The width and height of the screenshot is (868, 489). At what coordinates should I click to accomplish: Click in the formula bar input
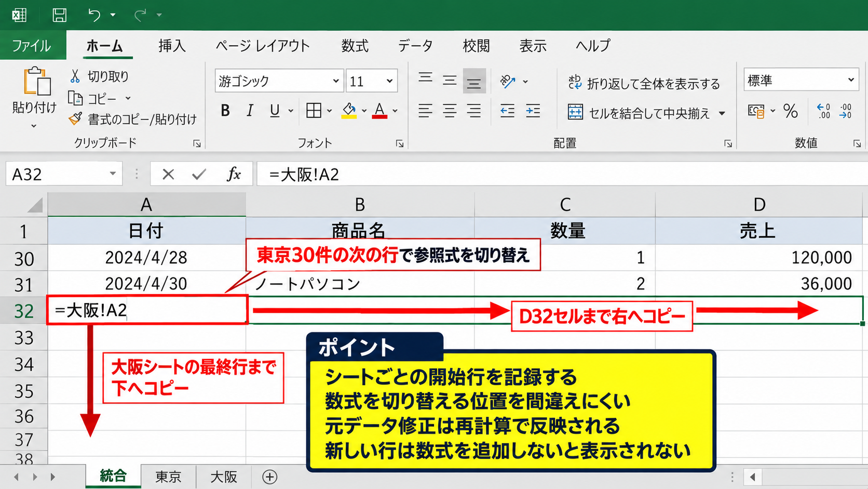tap(563, 174)
